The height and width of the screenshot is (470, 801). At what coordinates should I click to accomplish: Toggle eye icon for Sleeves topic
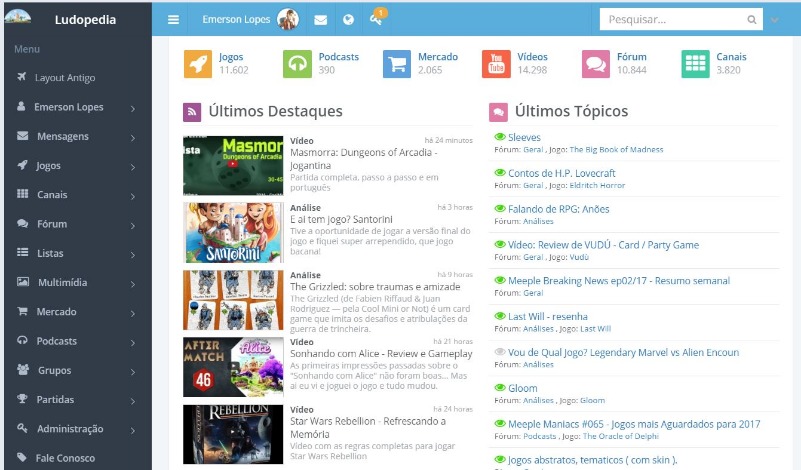[500, 137]
